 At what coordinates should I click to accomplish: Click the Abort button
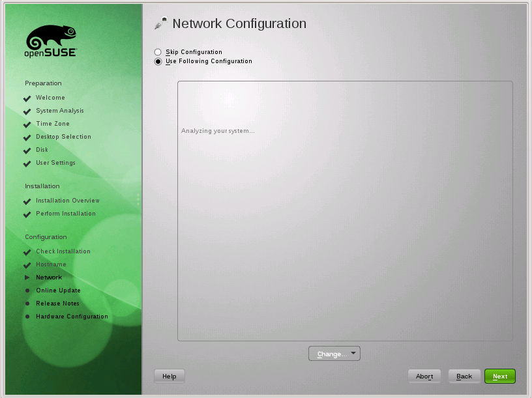pyautogui.click(x=424, y=377)
